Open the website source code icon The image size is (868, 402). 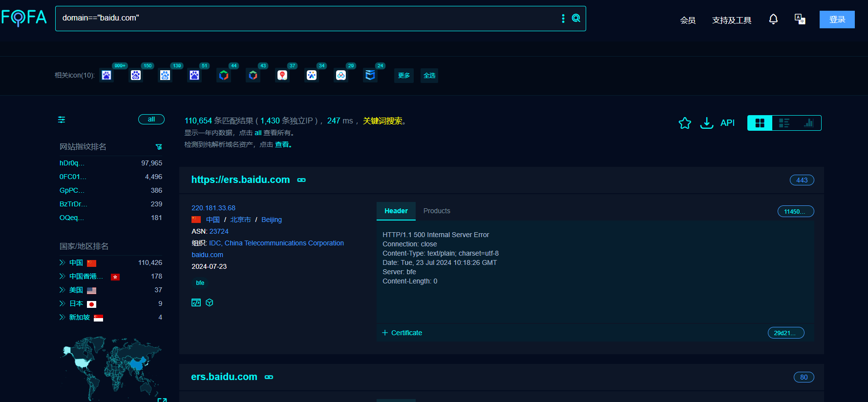pyautogui.click(x=196, y=302)
